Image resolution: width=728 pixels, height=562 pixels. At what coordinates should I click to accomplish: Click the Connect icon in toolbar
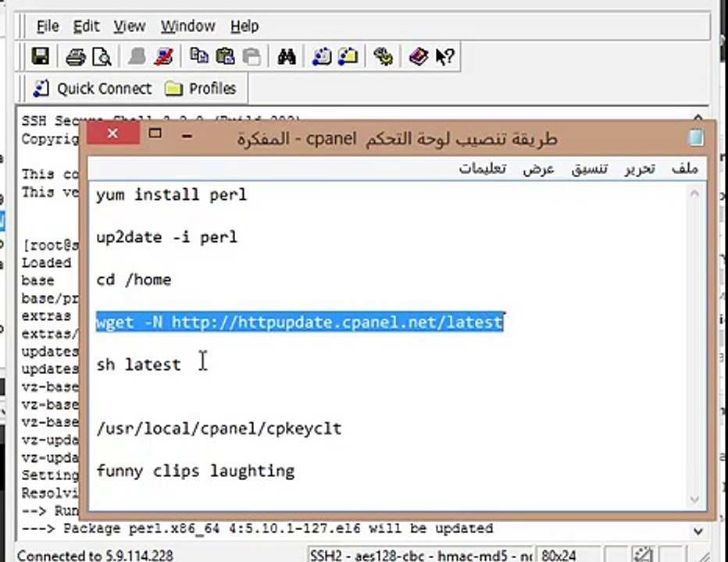click(137, 57)
